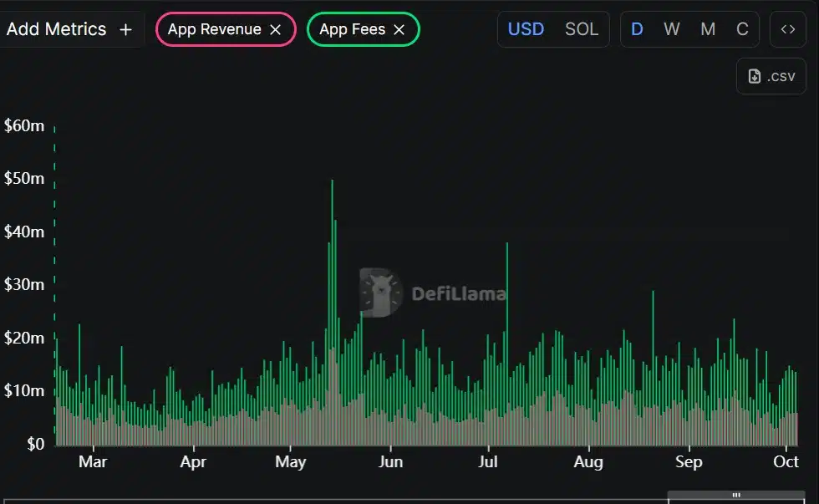Screen dimensions: 819x504
Task: Click the Add Metrics plus icon
Action: [x=125, y=30]
